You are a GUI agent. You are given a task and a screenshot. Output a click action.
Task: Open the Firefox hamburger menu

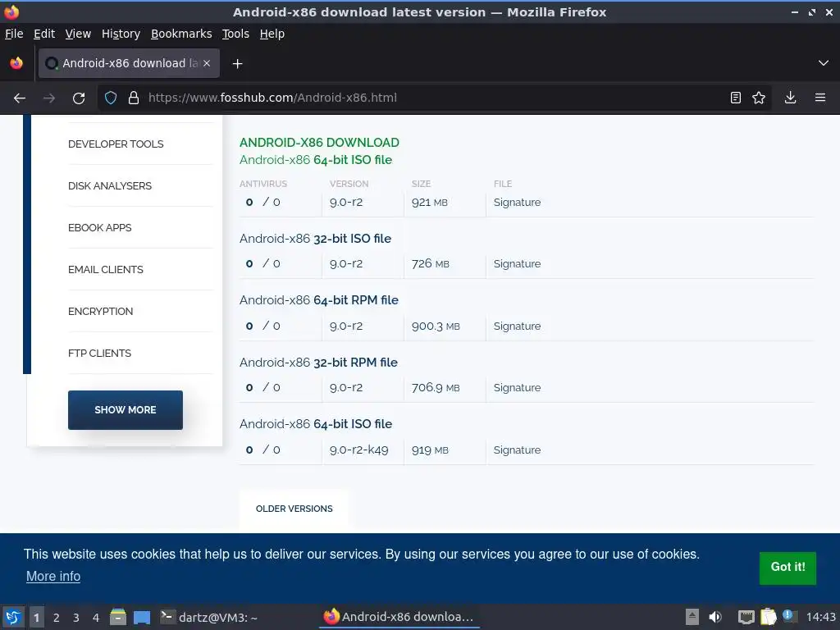click(819, 98)
